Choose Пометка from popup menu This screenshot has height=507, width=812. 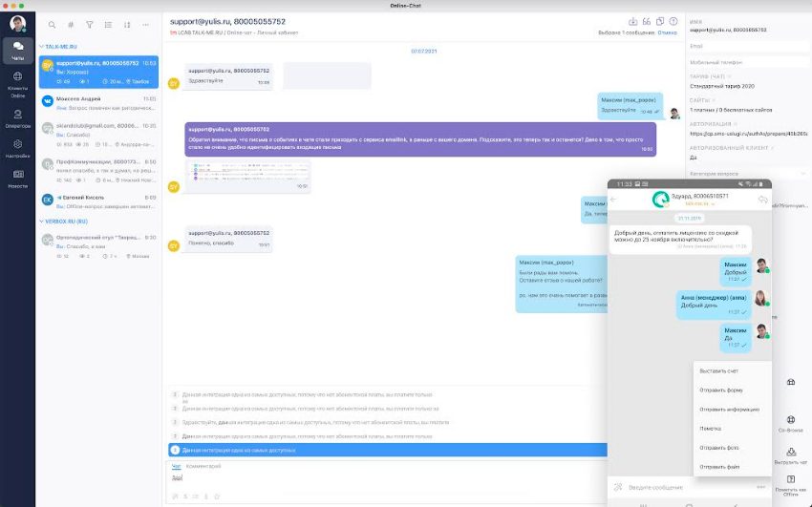[x=733, y=429]
